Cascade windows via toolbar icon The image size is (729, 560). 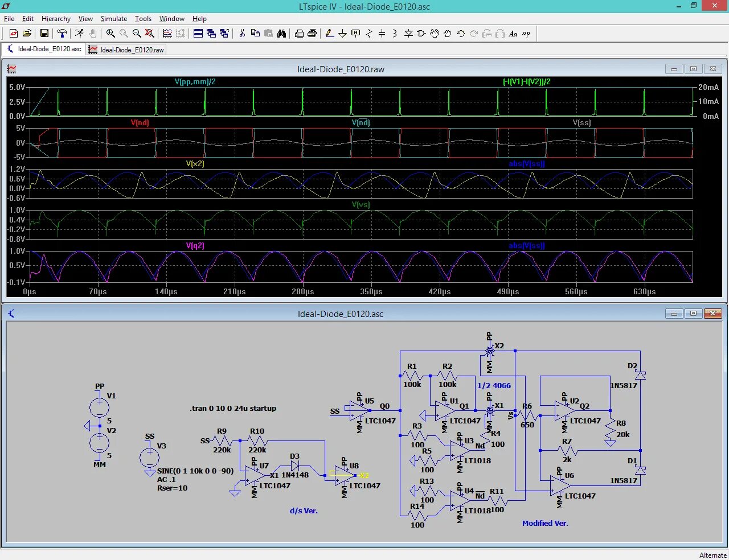pos(211,34)
